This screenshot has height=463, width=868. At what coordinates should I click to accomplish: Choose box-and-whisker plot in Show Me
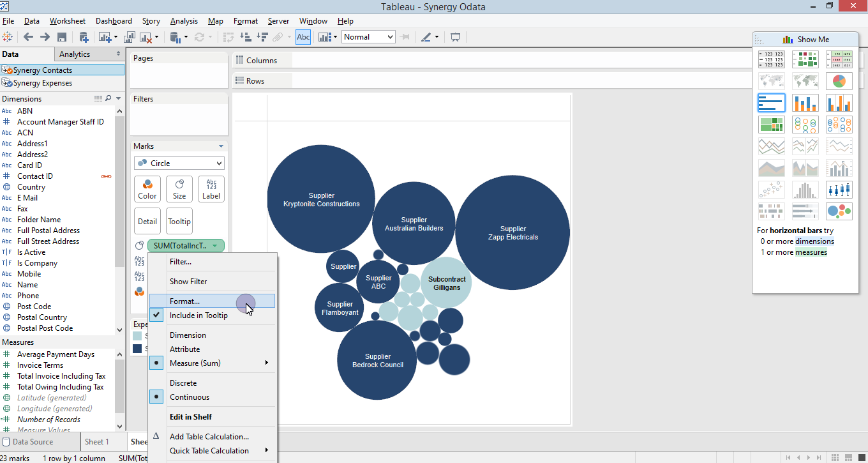click(x=839, y=190)
